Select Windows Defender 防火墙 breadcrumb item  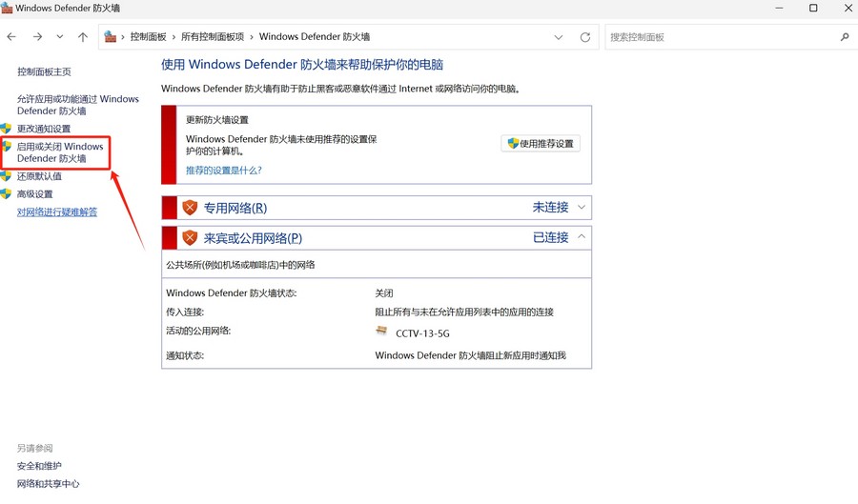click(314, 36)
